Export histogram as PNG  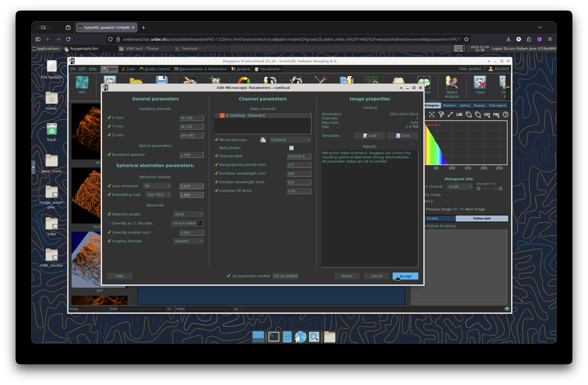(x=496, y=114)
